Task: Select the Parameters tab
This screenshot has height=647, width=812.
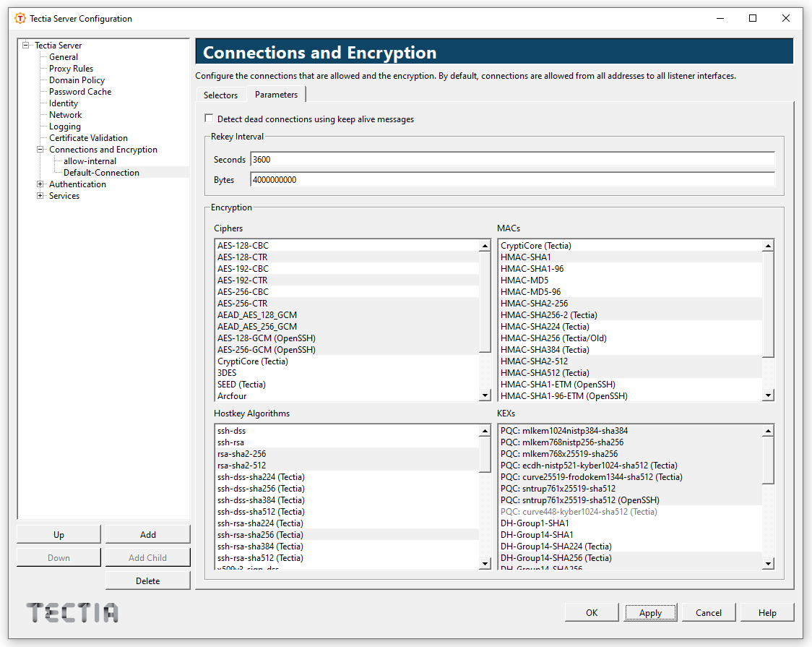Action: [x=276, y=94]
